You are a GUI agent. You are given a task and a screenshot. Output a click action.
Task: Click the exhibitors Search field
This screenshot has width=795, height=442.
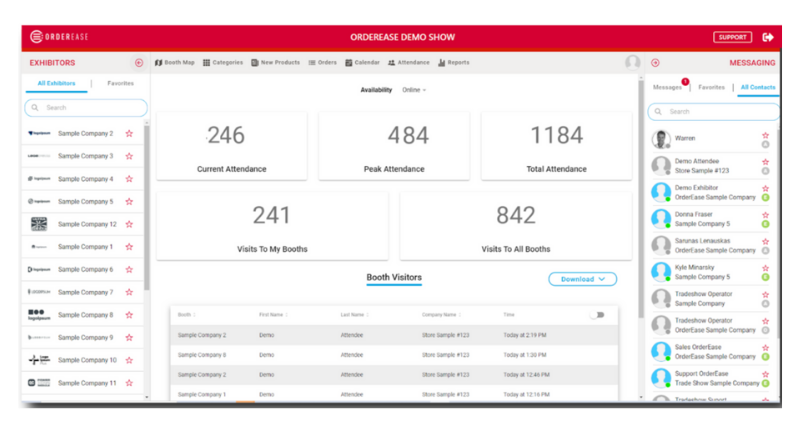(86, 107)
